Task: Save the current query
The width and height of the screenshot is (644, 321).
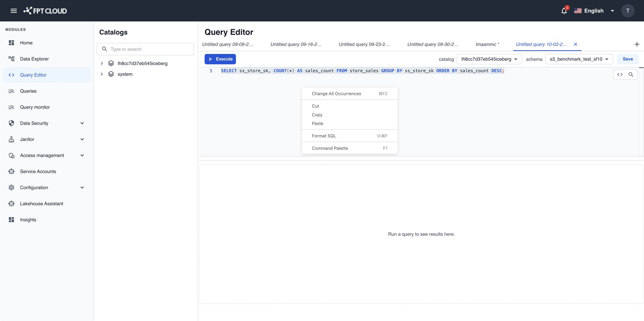Action: click(x=628, y=59)
